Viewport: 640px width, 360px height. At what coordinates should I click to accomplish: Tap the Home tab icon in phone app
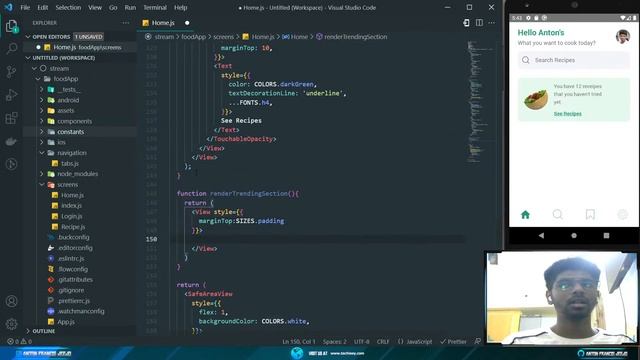[525, 215]
